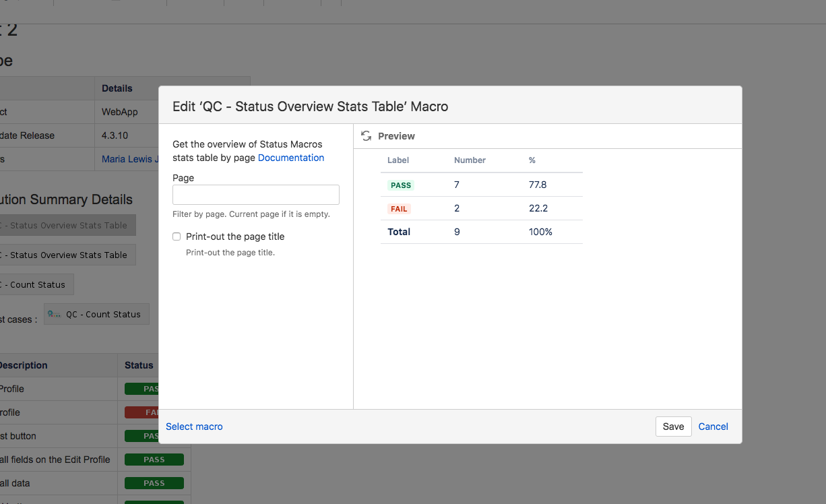Focus the Page filter input field
Image resolution: width=826 pixels, height=504 pixels.
click(x=256, y=195)
